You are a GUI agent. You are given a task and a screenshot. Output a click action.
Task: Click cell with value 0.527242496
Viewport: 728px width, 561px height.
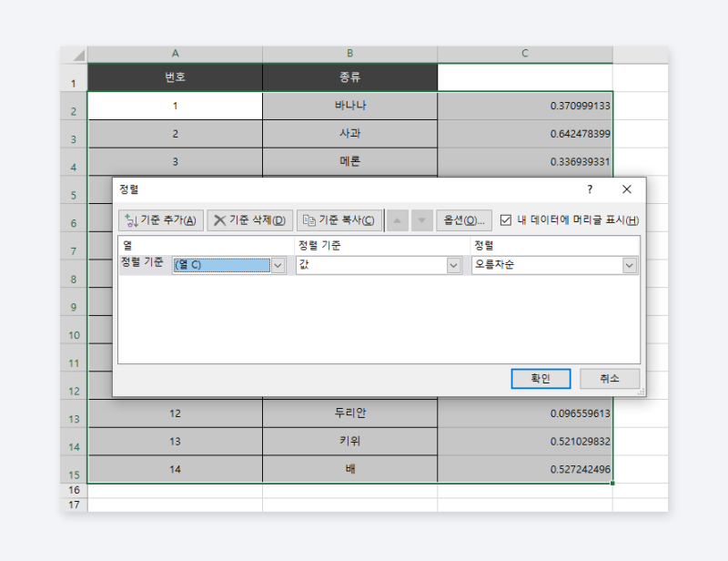click(x=525, y=469)
